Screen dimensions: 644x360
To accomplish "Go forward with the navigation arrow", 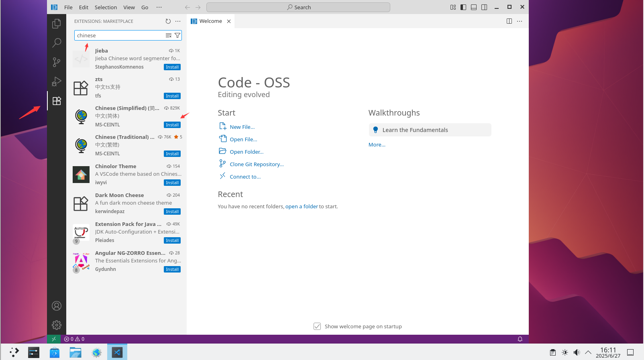I will 198,7.
